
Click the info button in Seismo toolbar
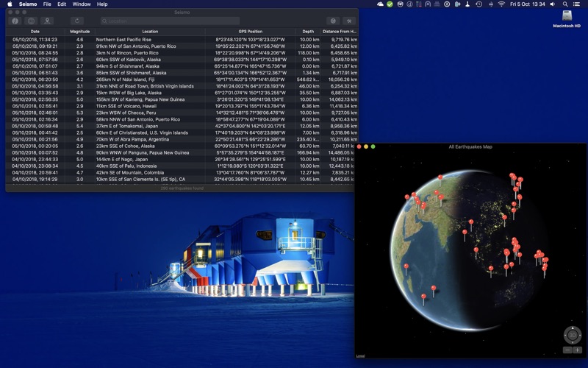[x=15, y=21]
